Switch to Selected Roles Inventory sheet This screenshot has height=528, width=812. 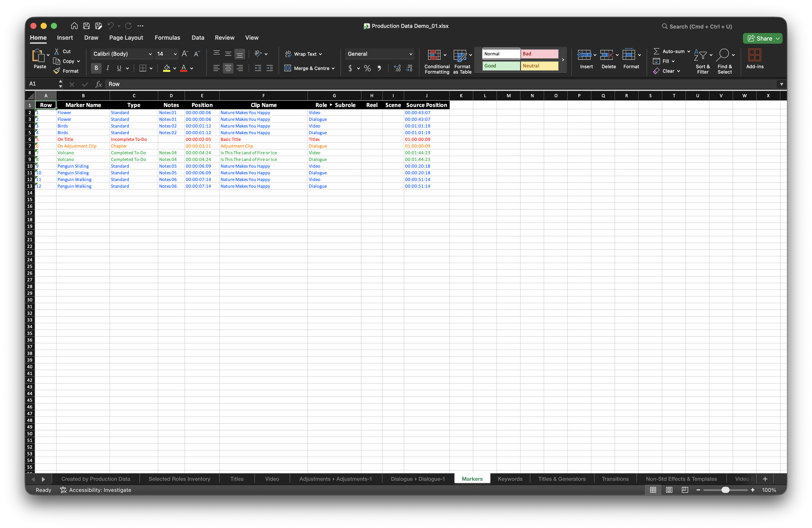[179, 479]
